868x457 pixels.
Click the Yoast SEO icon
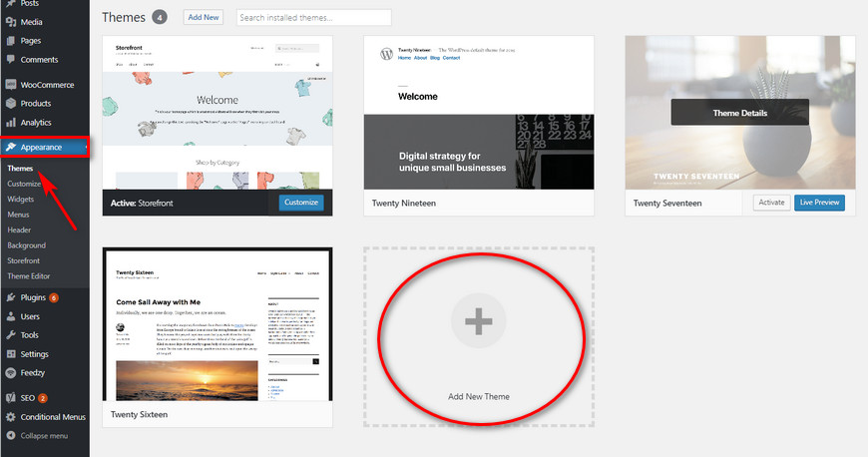coord(11,397)
